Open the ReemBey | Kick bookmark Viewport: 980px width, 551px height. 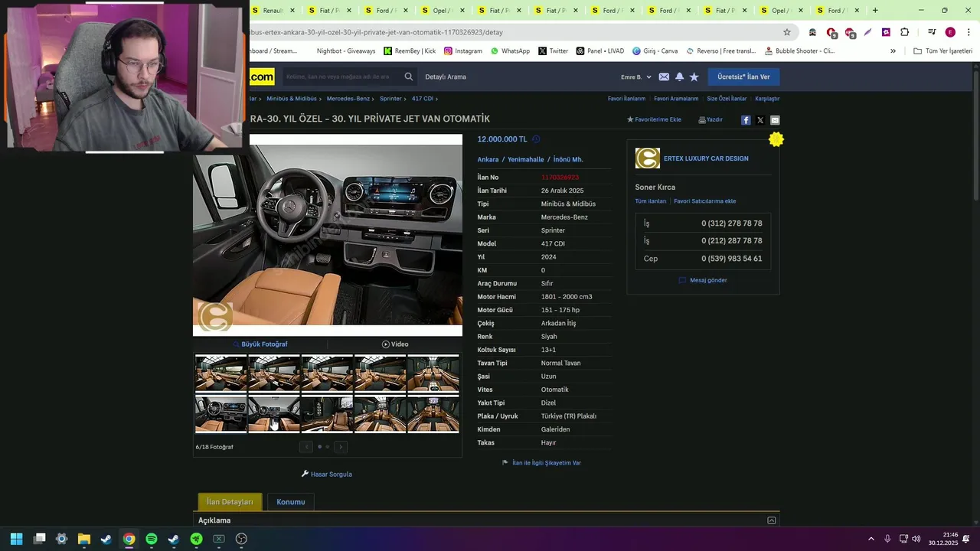(410, 51)
